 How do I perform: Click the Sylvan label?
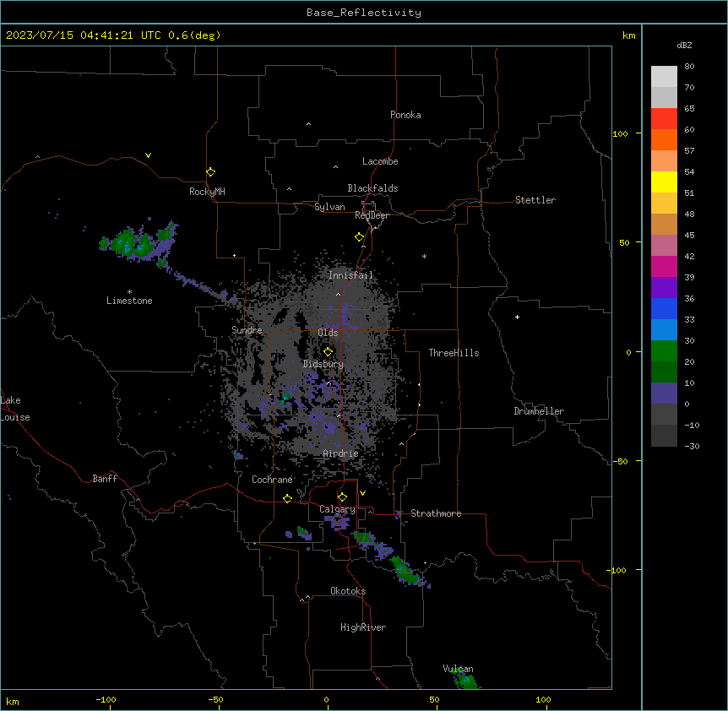click(329, 207)
